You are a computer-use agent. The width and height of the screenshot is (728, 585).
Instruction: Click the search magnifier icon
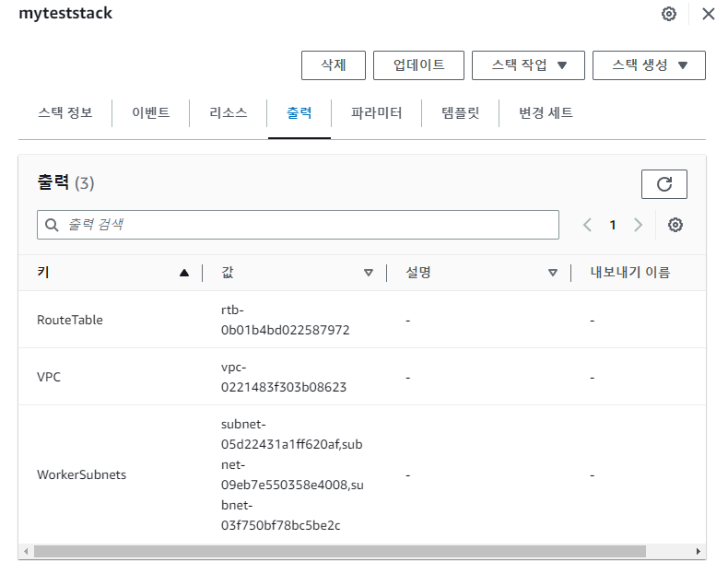point(52,225)
